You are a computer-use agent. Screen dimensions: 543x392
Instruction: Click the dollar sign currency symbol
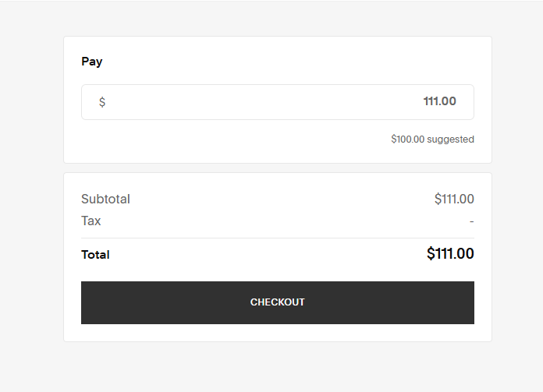coord(102,102)
